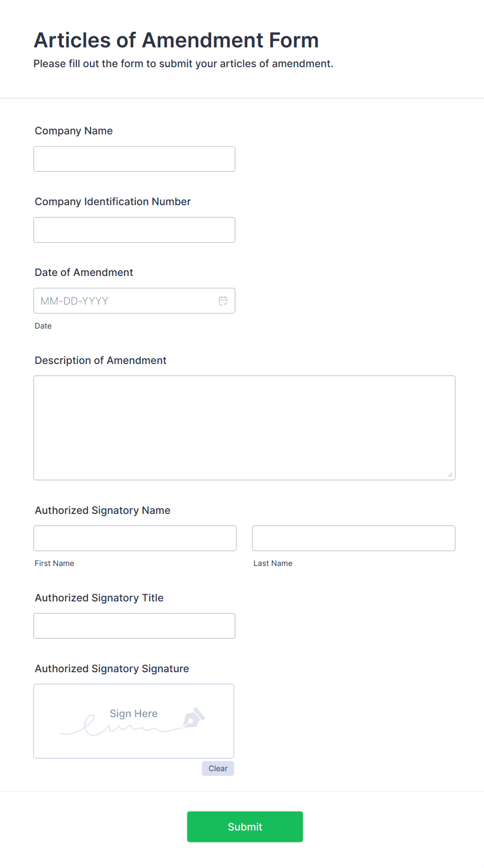
Task: Click inside the Company Name input field
Action: point(134,159)
